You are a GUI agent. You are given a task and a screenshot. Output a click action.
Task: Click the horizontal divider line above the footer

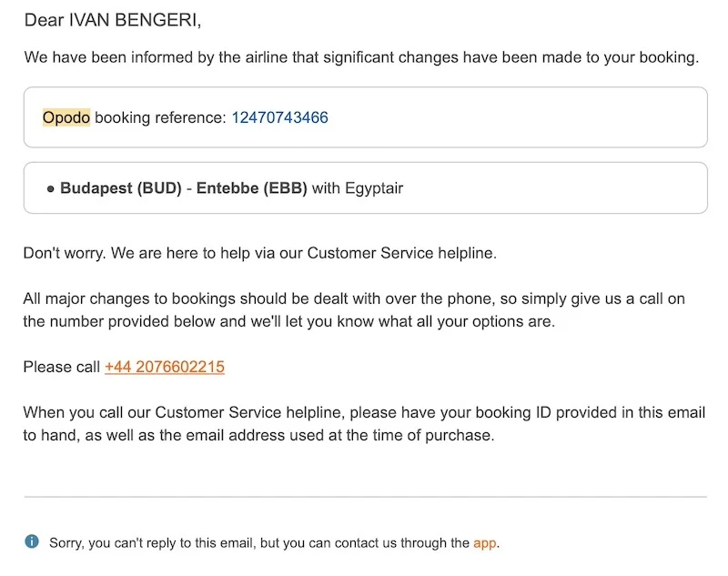point(365,497)
